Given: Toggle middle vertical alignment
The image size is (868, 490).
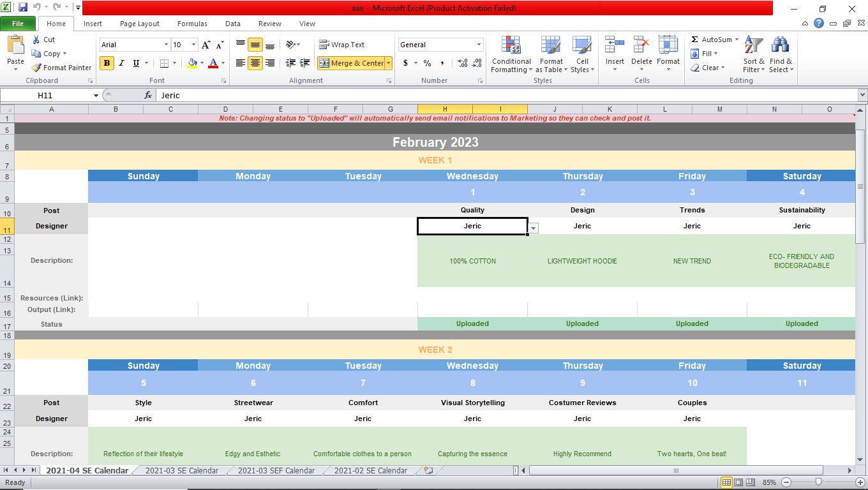Looking at the screenshot, I should (x=255, y=45).
